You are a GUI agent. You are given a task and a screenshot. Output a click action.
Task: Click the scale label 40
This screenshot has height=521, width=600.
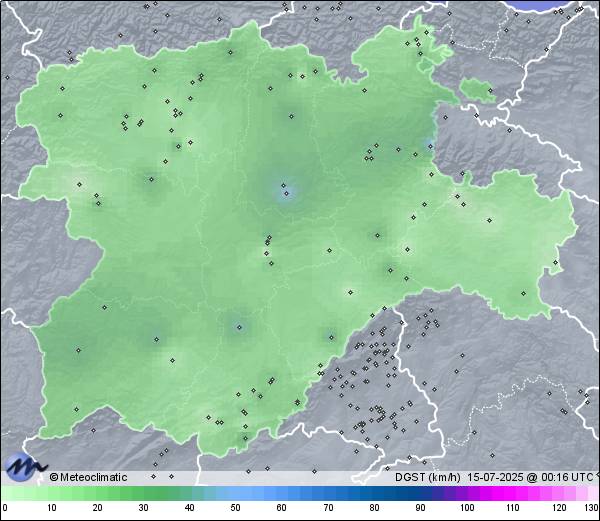click(189, 508)
